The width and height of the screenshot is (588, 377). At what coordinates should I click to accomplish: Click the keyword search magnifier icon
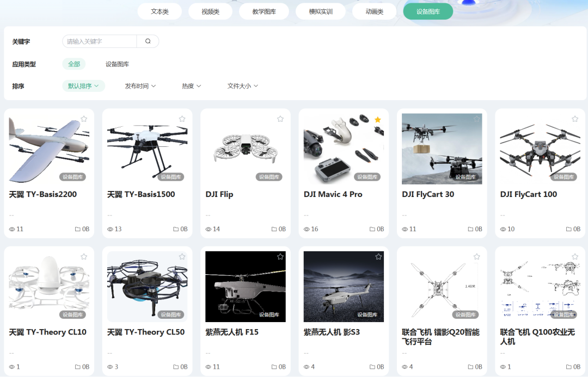click(x=148, y=41)
